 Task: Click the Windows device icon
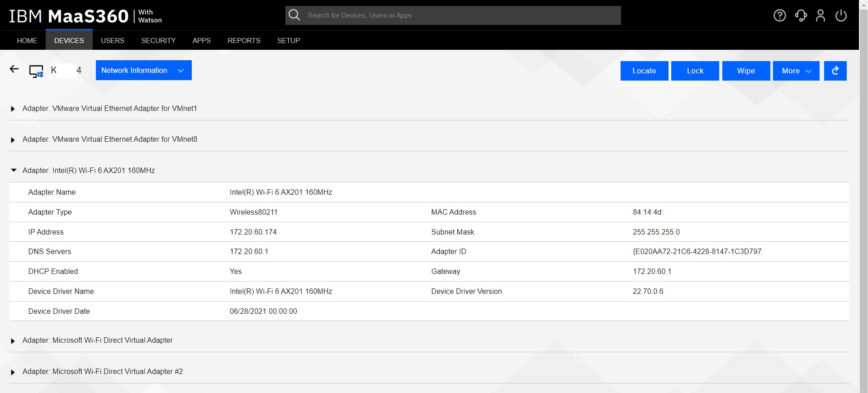tap(36, 71)
